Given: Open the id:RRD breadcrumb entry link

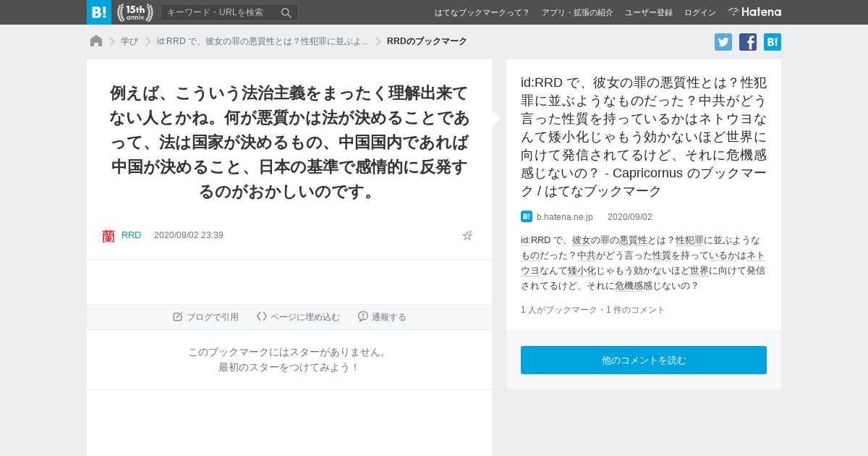Looking at the screenshot, I should [x=263, y=41].
